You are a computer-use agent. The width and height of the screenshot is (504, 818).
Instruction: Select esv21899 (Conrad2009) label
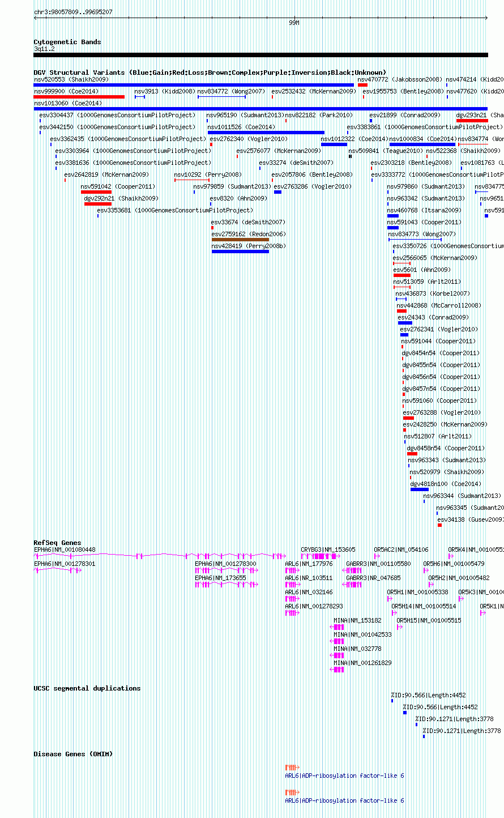coord(405,115)
